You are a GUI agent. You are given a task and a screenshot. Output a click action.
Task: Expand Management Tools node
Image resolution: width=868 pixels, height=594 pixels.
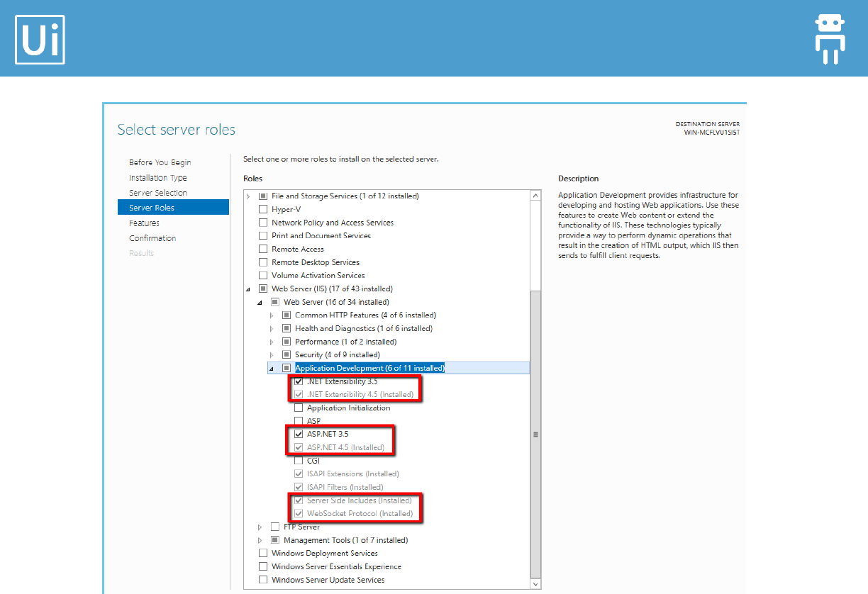tap(260, 541)
